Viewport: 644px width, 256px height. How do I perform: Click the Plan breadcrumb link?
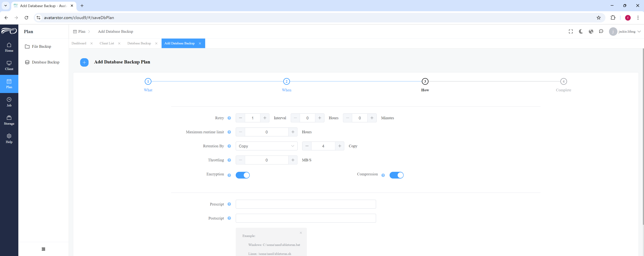coord(82,31)
